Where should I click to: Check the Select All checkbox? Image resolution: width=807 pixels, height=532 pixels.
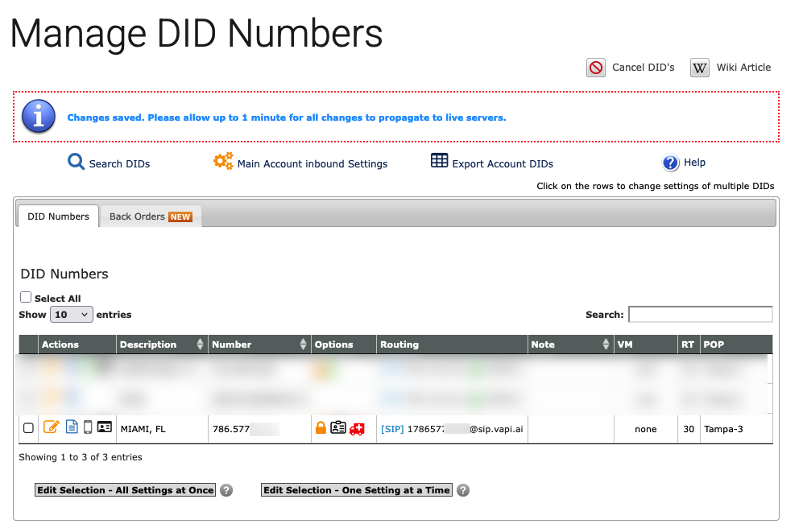point(26,297)
